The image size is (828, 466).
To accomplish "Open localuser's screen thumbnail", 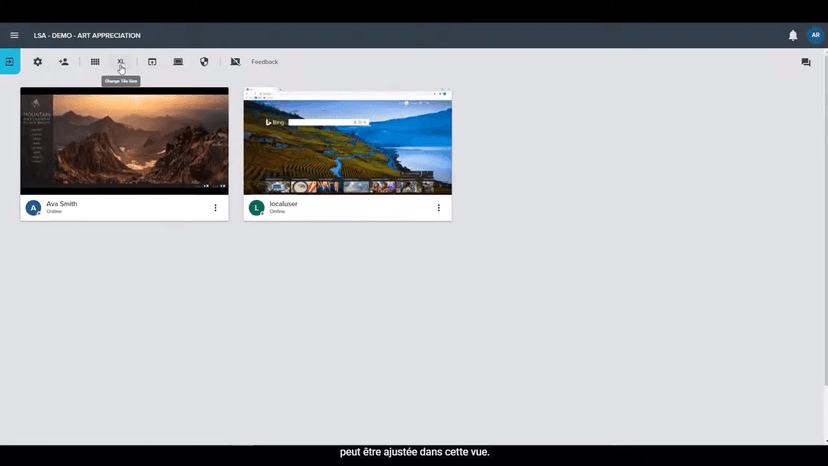I will pyautogui.click(x=347, y=141).
